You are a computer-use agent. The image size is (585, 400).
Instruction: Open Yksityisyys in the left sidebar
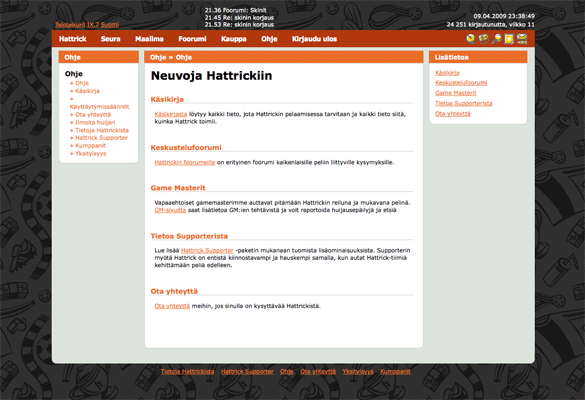91,153
